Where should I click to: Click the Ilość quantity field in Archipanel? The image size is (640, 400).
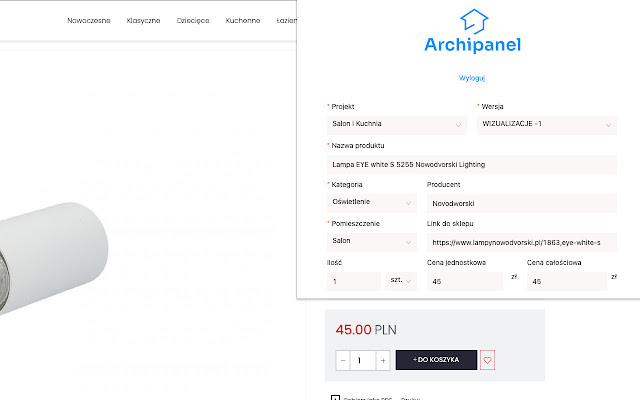pos(354,281)
